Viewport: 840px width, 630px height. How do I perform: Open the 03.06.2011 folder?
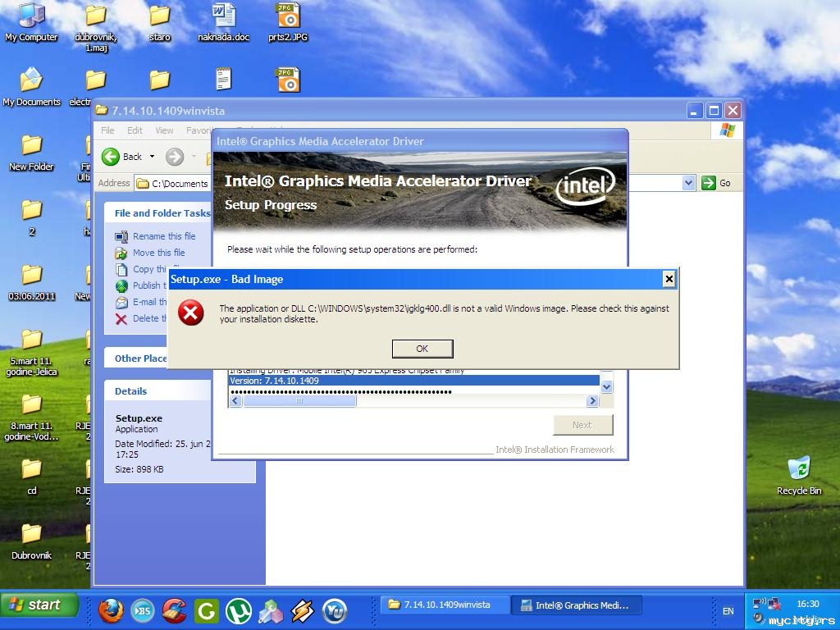[32, 282]
